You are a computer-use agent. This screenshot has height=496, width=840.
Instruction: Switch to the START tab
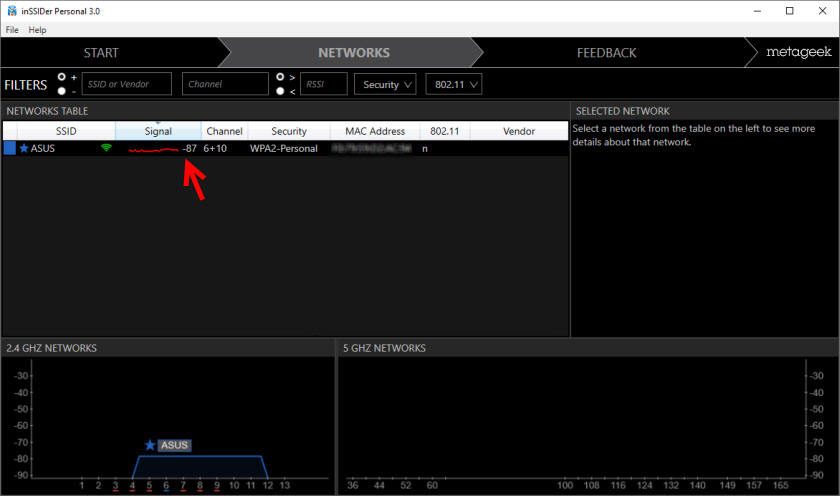click(101, 53)
